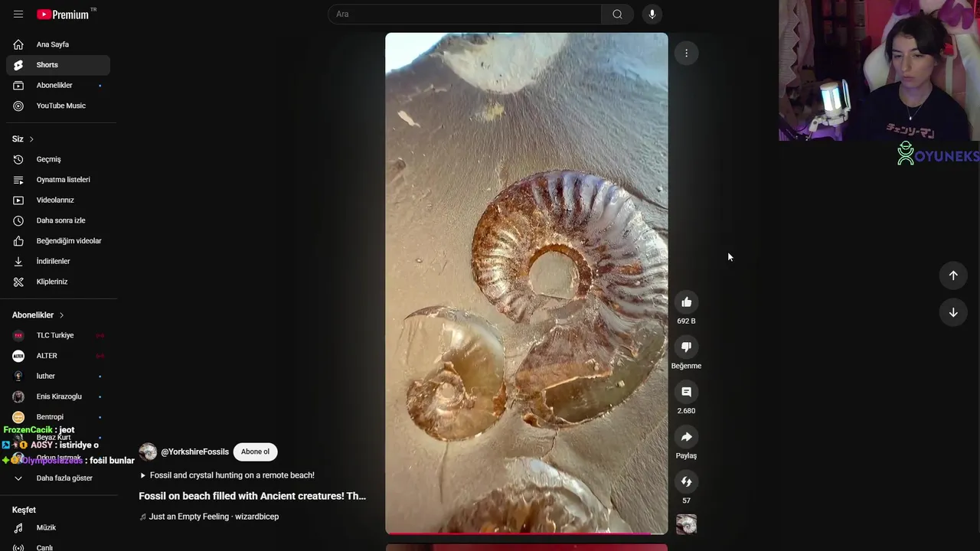The image size is (980, 551).
Task: Expand the Siz section chevron
Action: [x=31, y=139]
